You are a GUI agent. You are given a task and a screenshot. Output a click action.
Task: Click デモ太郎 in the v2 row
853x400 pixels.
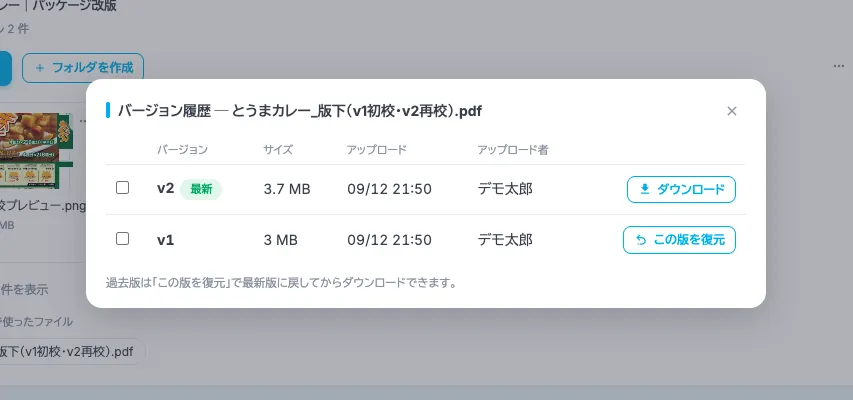coord(505,189)
